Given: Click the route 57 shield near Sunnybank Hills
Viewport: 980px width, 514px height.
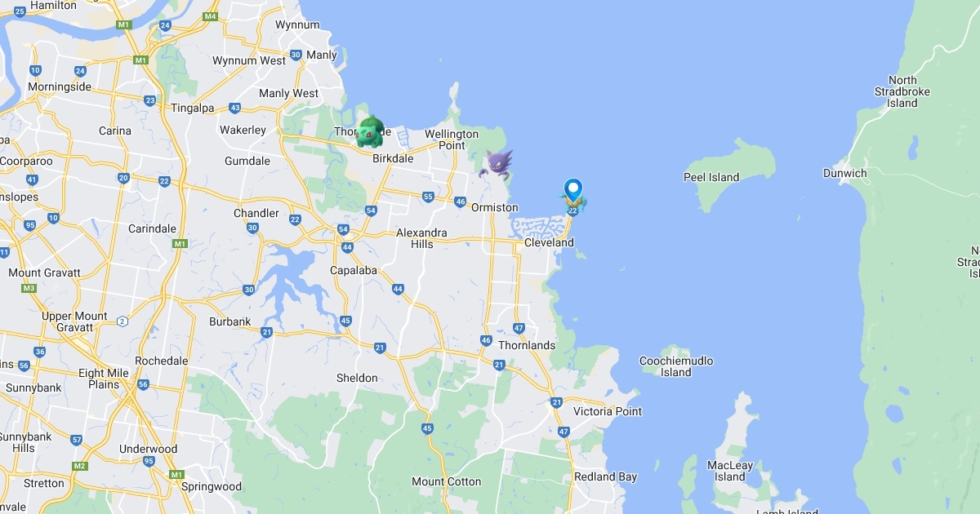Looking at the screenshot, I should pyautogui.click(x=77, y=440).
